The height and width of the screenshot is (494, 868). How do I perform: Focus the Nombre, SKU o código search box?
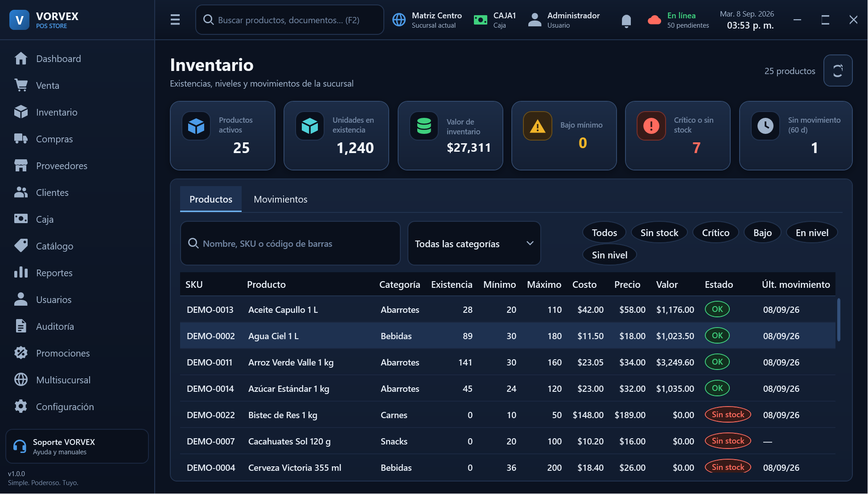290,244
